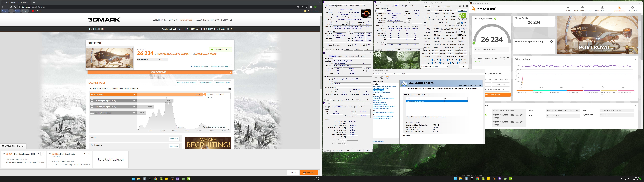Viewport: 644px width, 182px height.
Task: Click the Windows Start button on the left taskbar
Action: point(133,179)
